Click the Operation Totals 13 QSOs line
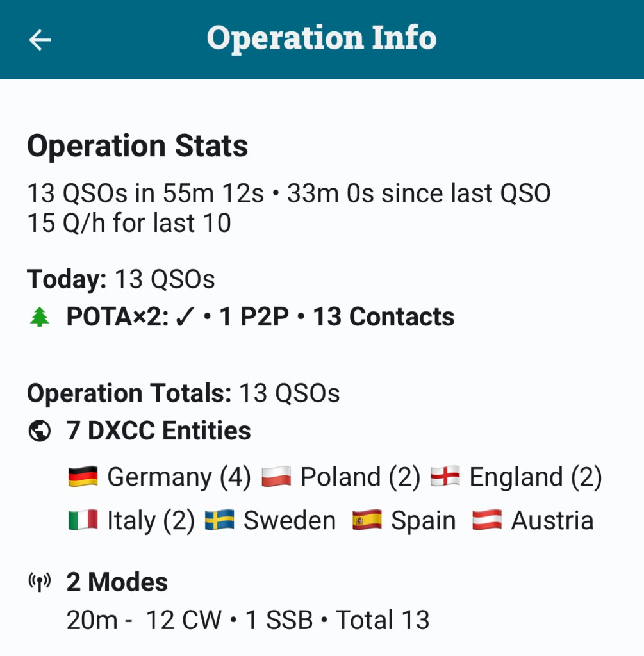The width and height of the screenshot is (644, 656). [183, 393]
